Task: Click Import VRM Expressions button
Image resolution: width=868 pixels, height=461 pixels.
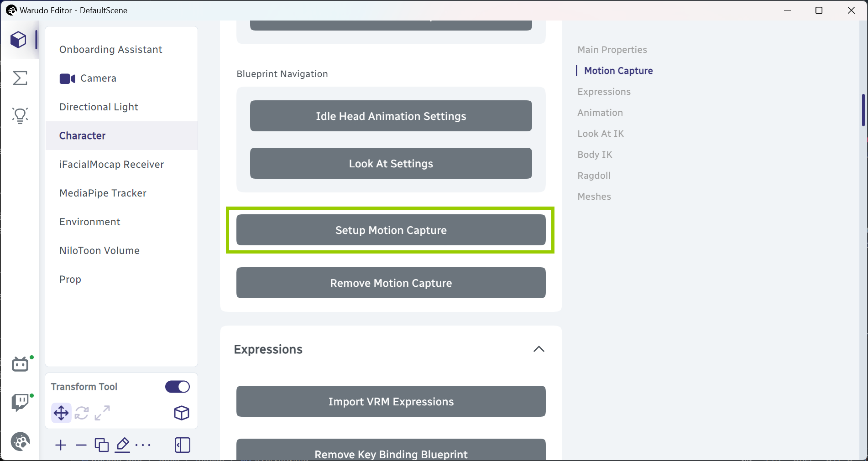Action: (x=391, y=401)
